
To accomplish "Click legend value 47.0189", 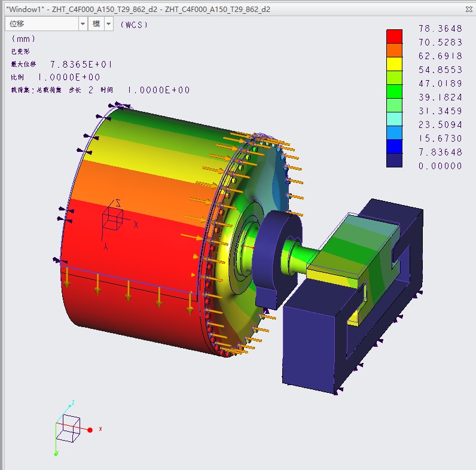I will (440, 84).
